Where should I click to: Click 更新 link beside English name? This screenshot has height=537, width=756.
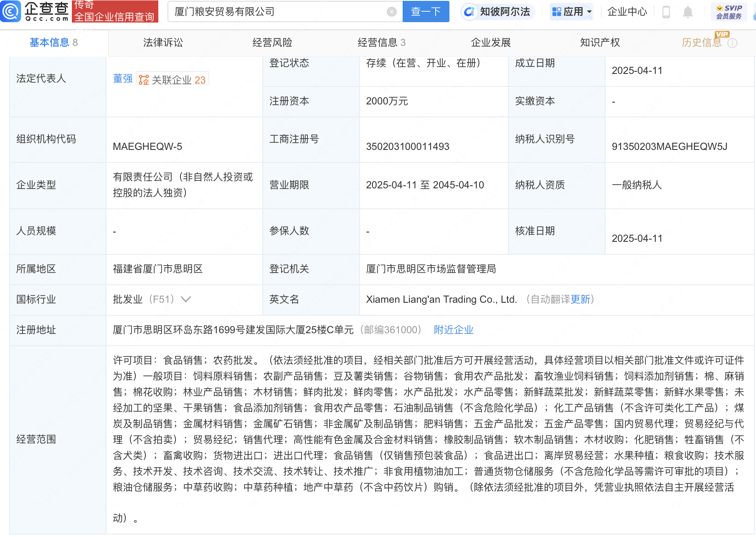[x=580, y=299]
